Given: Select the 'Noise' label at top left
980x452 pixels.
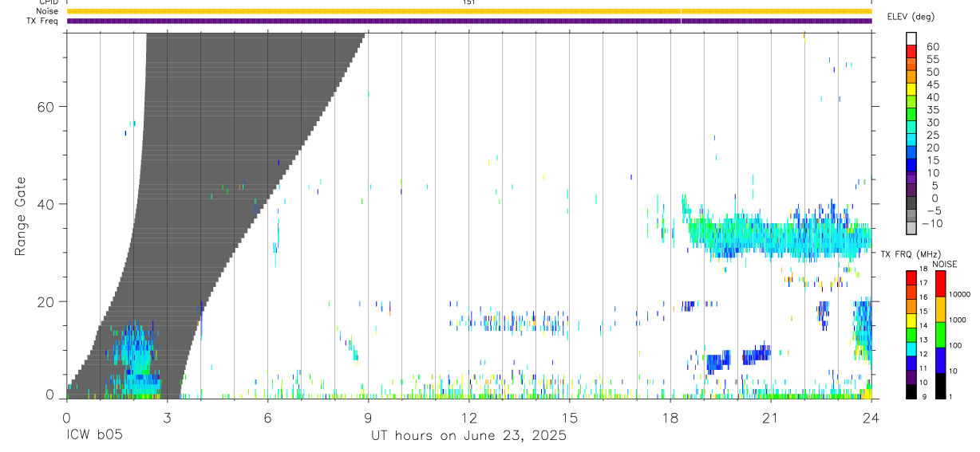Looking at the screenshot, I should coord(48,11).
